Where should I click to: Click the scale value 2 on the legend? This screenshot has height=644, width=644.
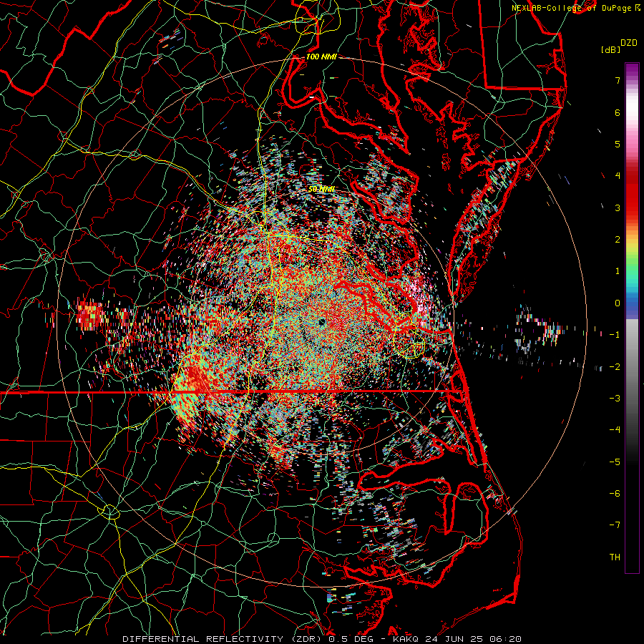pos(618,240)
